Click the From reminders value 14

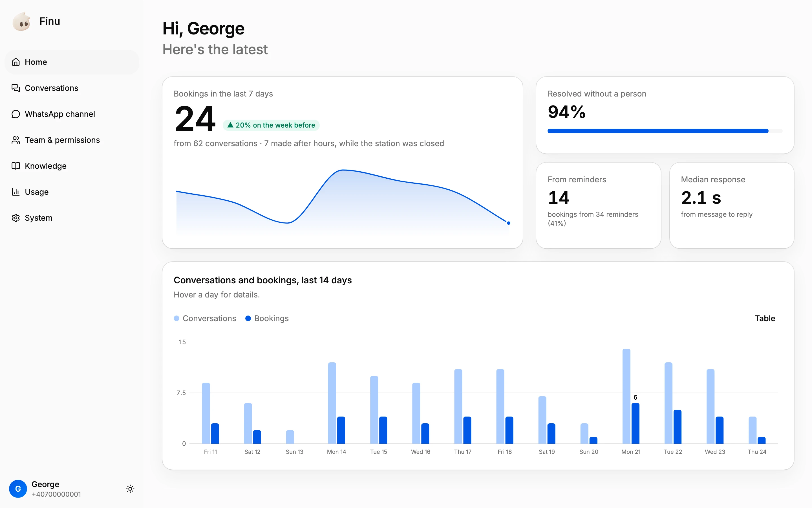click(558, 198)
